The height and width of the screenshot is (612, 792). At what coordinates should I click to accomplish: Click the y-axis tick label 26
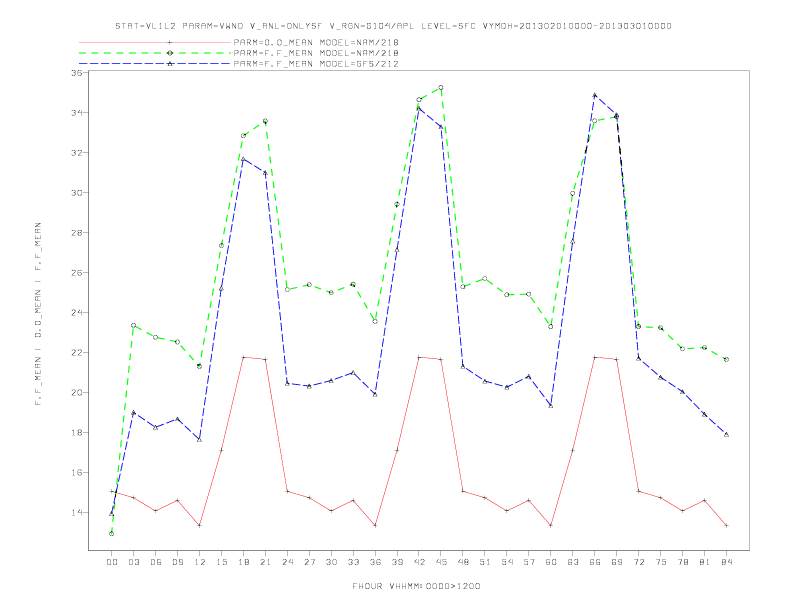(x=77, y=273)
